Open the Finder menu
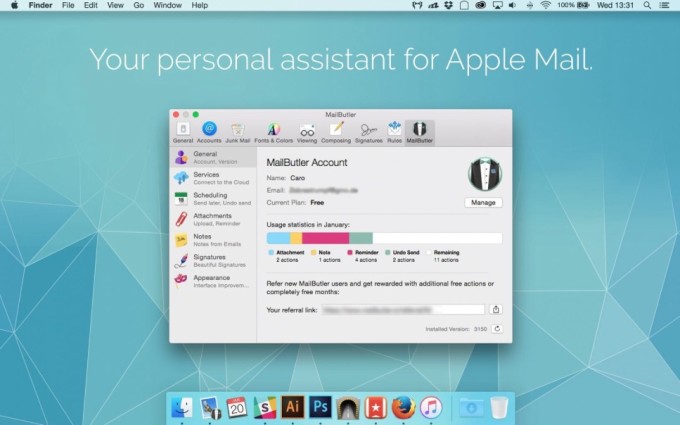680x425 pixels. (x=40, y=5)
